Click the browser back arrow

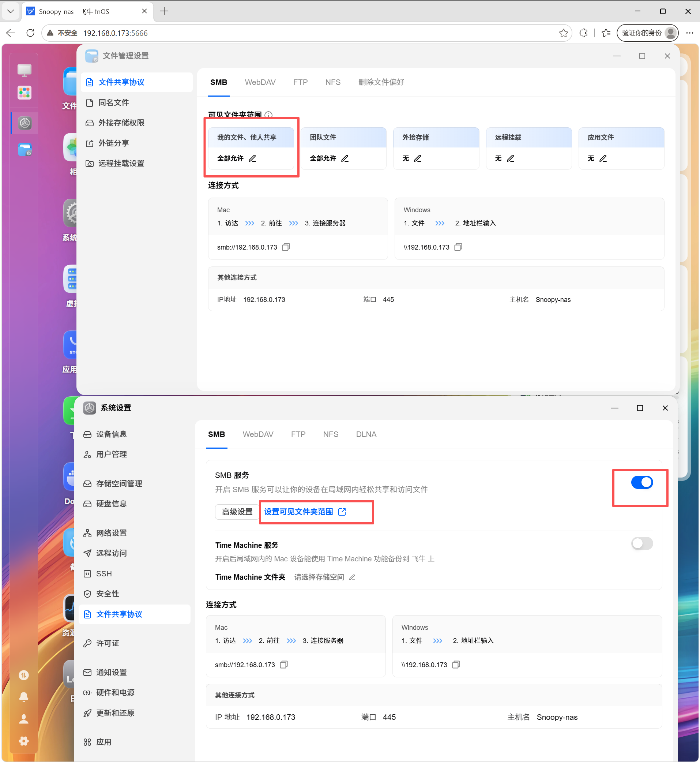(11, 33)
